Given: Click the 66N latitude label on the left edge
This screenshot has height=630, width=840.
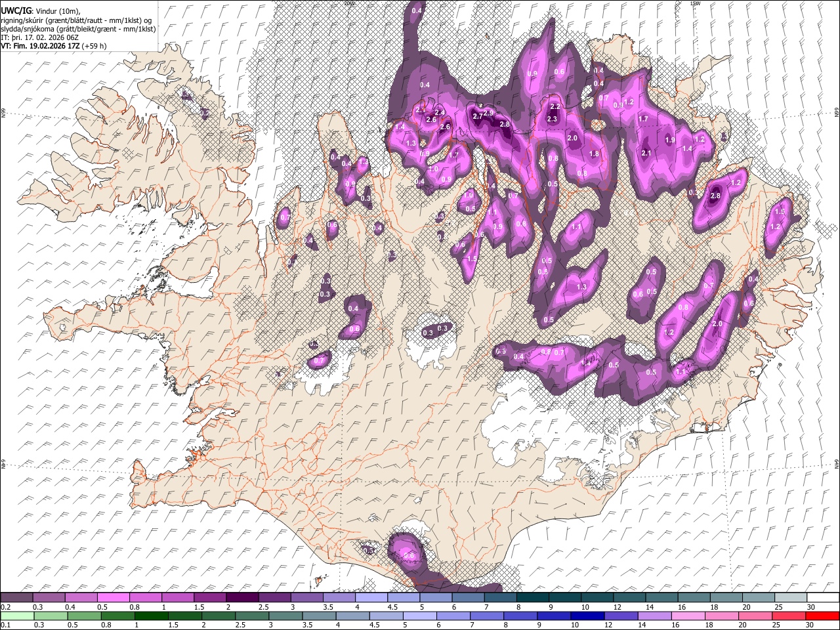Looking at the screenshot, I should [x=3, y=112].
